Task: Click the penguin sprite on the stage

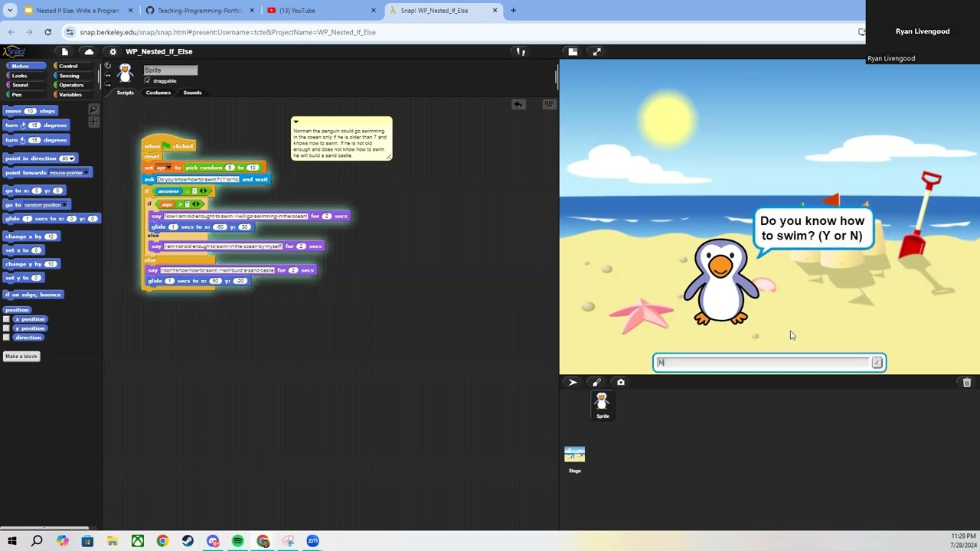Action: click(x=721, y=282)
